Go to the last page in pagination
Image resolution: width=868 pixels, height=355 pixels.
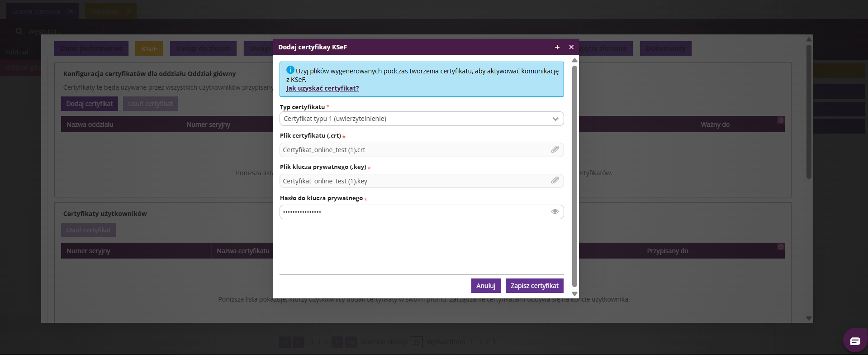click(x=351, y=342)
